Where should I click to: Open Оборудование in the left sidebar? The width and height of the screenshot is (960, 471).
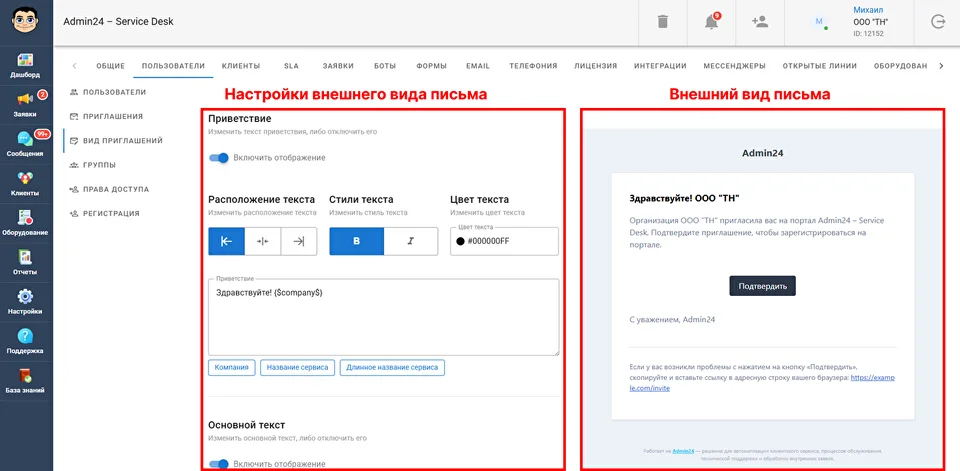coord(26,222)
